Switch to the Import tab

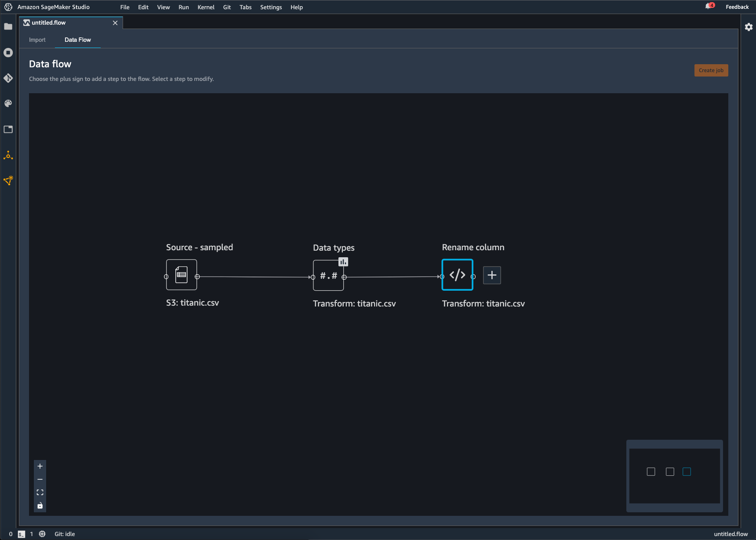(37, 40)
